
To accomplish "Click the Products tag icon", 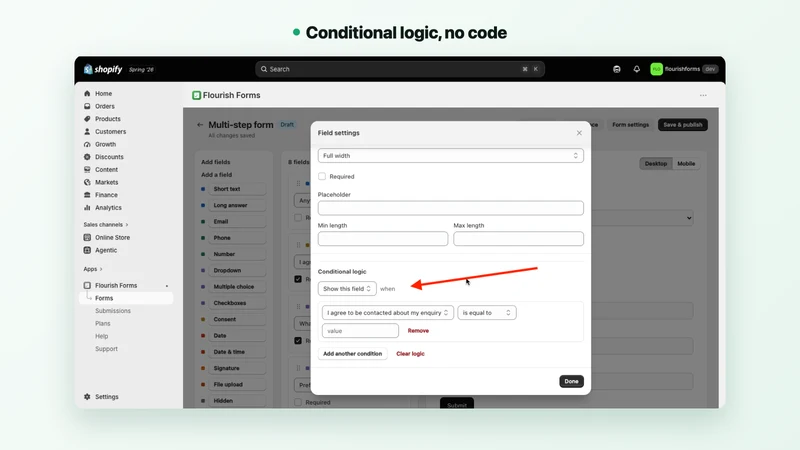I will coord(87,119).
